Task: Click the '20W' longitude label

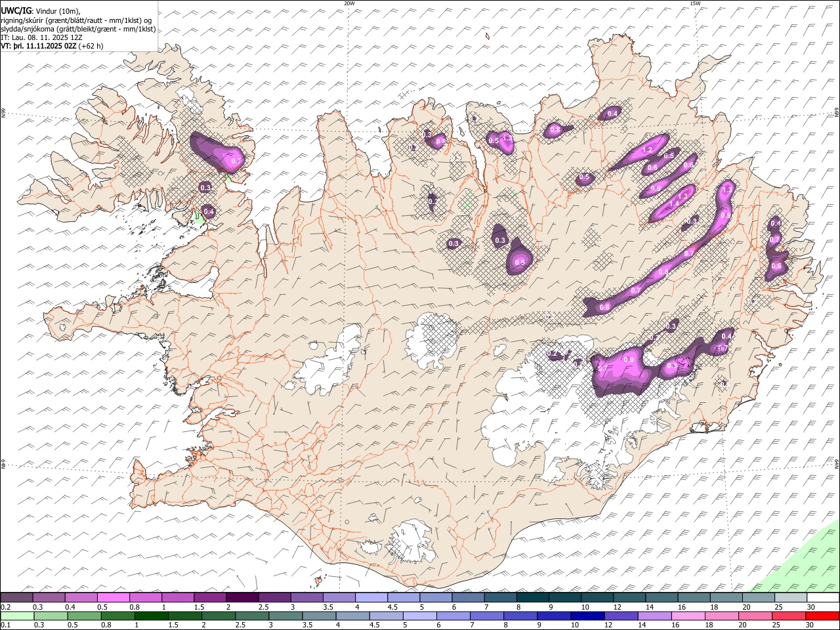Action: (x=349, y=3)
